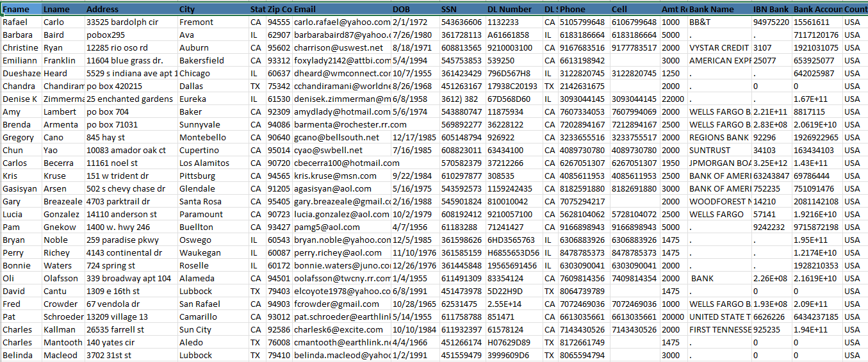Select the Bank Name header cell

click(719, 10)
